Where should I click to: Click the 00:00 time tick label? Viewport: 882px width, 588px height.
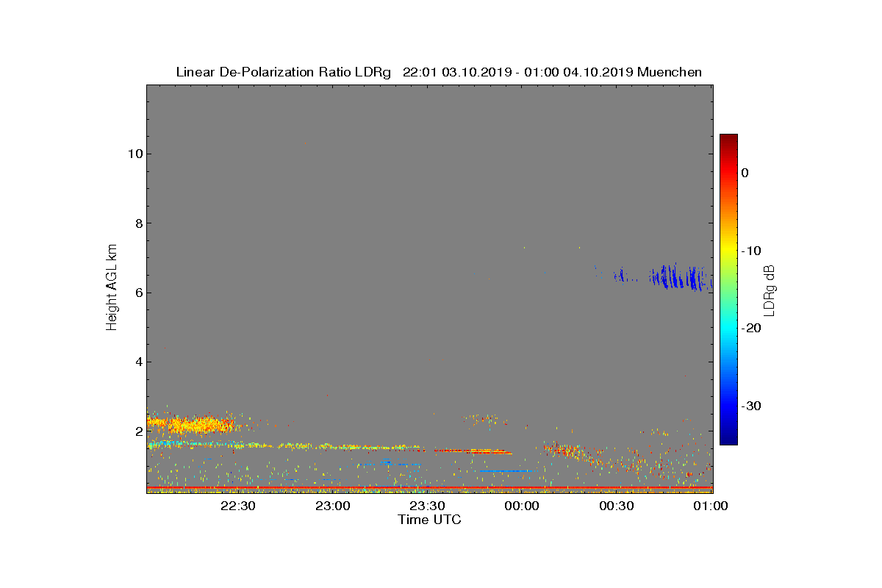pyautogui.click(x=522, y=506)
